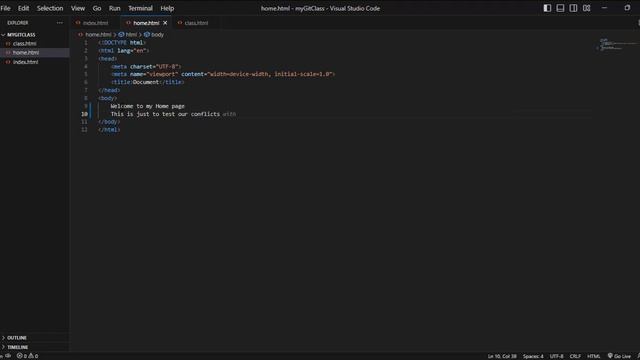
Task: Click the 'This is just to test' line
Action: (165, 114)
